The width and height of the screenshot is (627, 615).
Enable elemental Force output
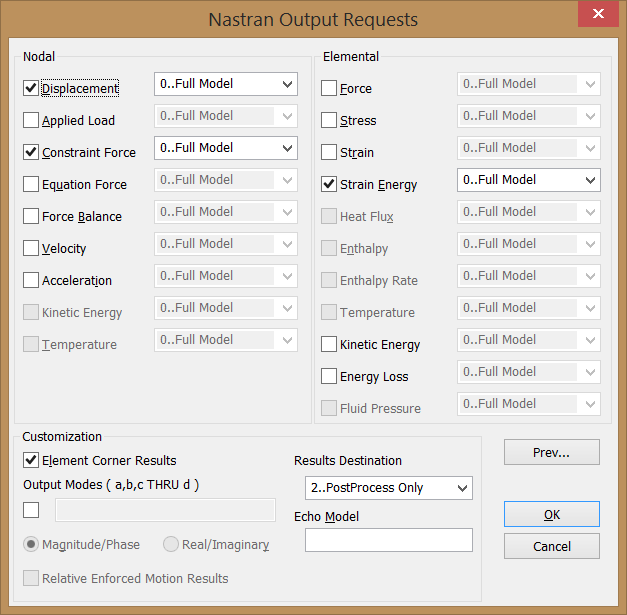click(x=329, y=88)
